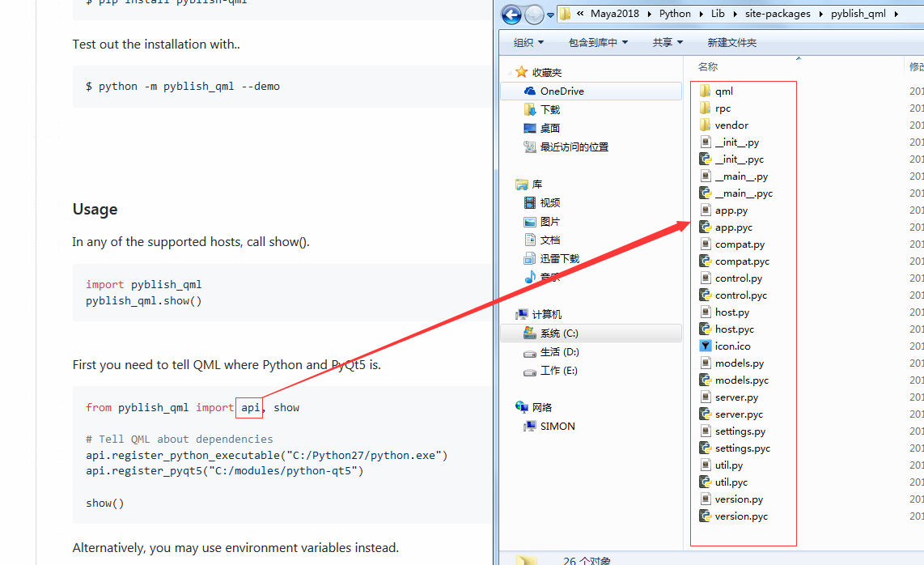The width and height of the screenshot is (924, 565).
Task: Select the compat.pyc file icon
Action: pyautogui.click(x=706, y=261)
